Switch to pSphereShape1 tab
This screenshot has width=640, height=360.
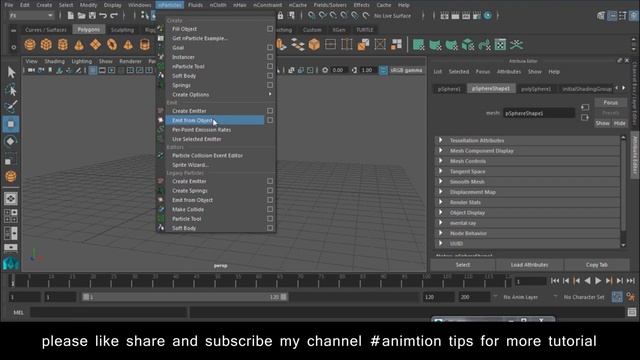pos(491,89)
